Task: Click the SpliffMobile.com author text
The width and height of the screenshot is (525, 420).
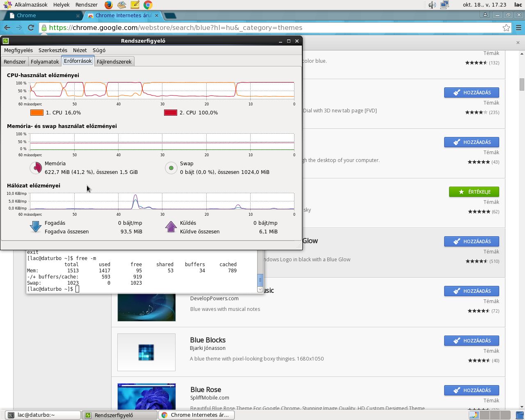Action: pos(210,398)
